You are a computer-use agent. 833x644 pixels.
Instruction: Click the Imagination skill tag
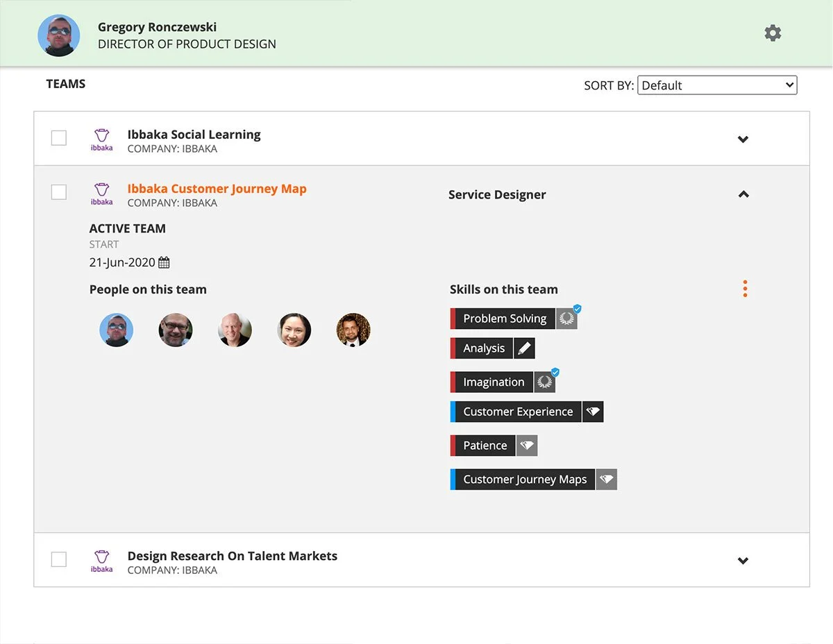(x=491, y=382)
